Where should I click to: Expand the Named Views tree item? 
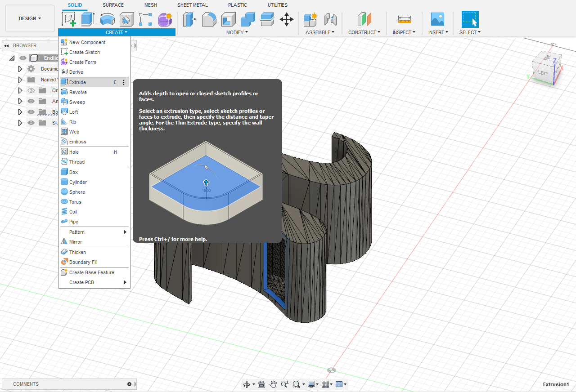click(x=19, y=80)
